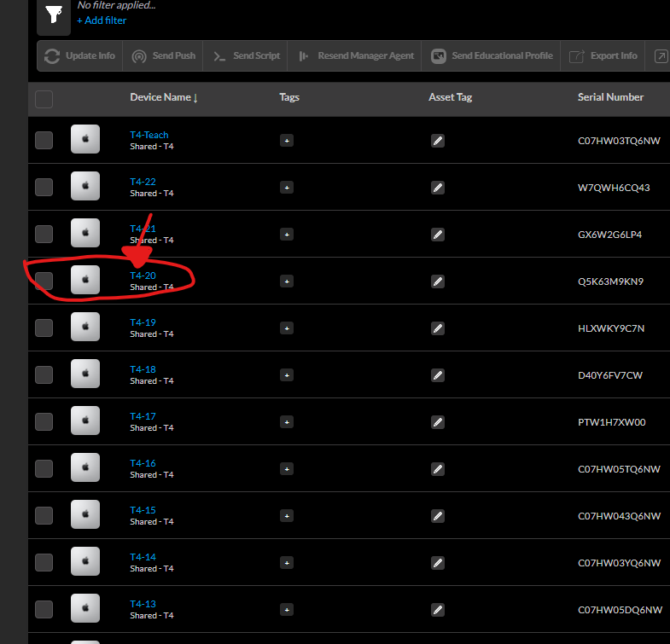Viewport: 670px width, 644px height.
Task: Open the T4-19 device link
Action: (x=143, y=323)
